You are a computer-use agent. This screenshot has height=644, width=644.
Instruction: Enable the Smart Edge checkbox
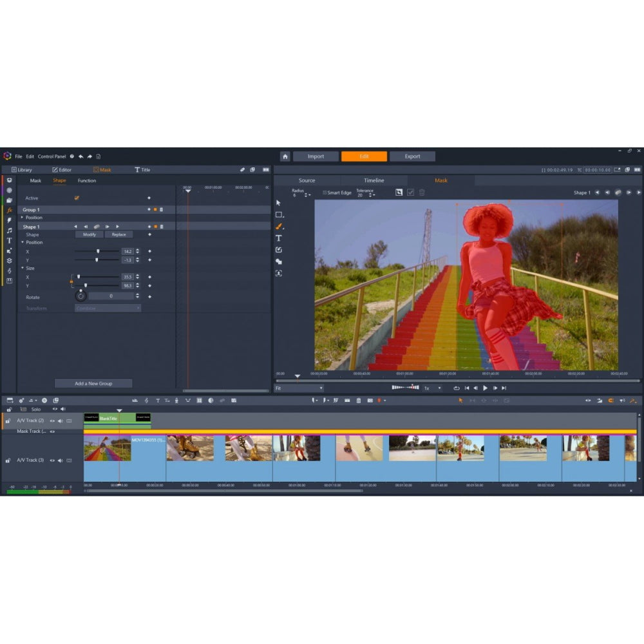point(325,193)
